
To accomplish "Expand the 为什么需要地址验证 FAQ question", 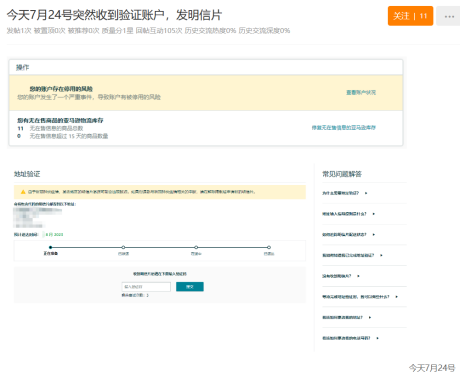I will [x=344, y=193].
